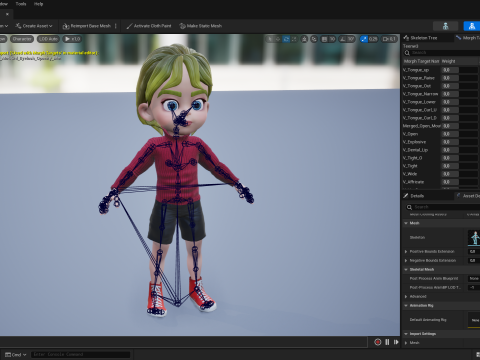
Task: Click the Morph Target Name column header
Action: 421,61
